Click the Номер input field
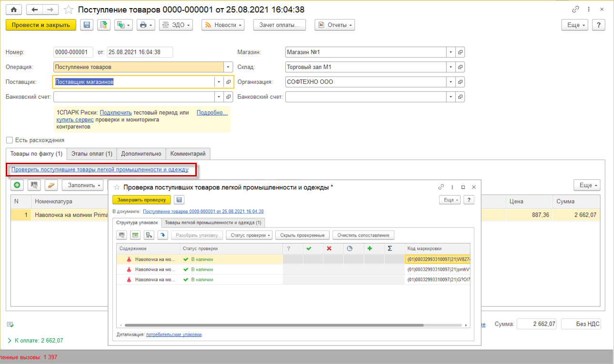This screenshot has height=364, width=614. pos(73,52)
